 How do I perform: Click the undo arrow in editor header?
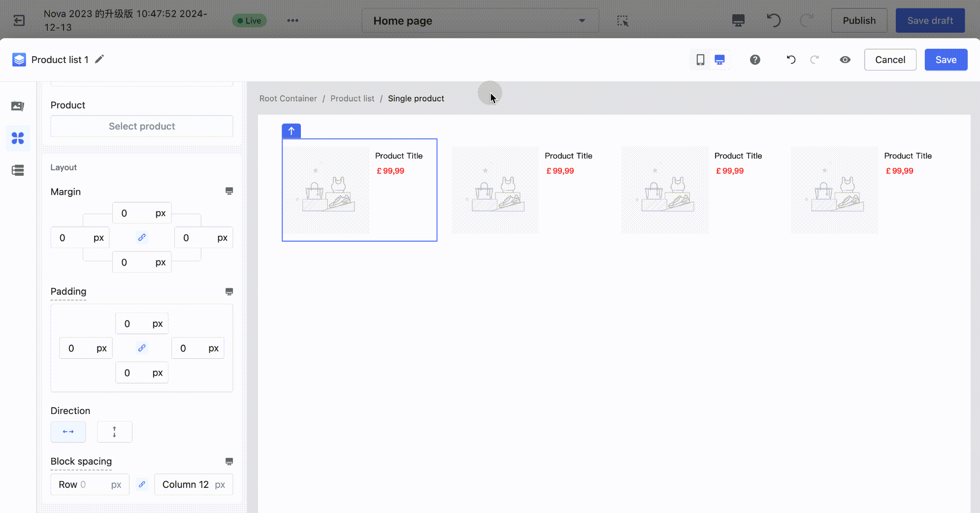click(791, 60)
